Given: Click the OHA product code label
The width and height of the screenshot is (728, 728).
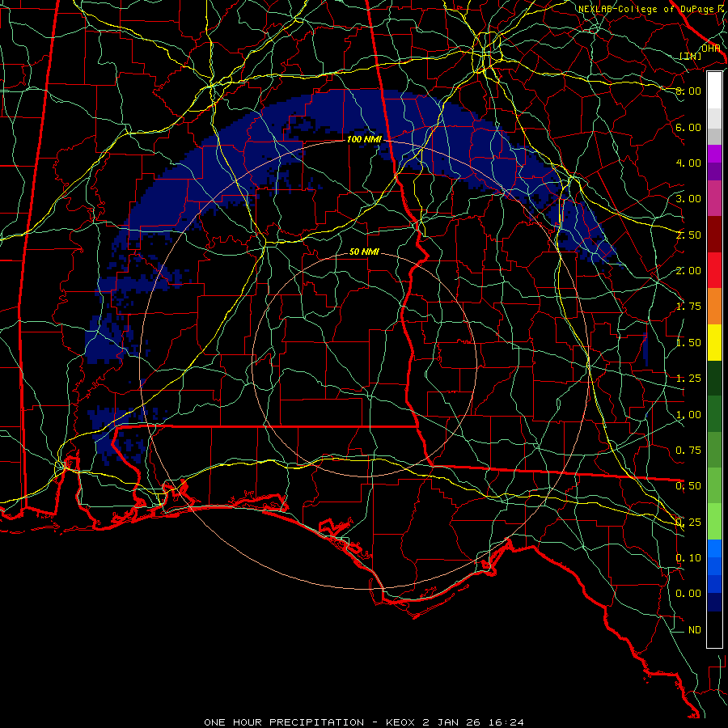Looking at the screenshot, I should (x=710, y=49).
